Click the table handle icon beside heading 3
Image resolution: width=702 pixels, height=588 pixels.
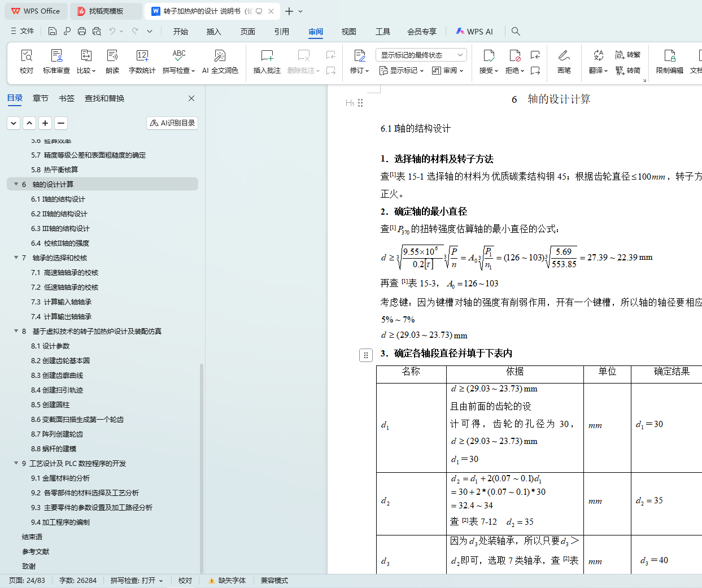(366, 355)
